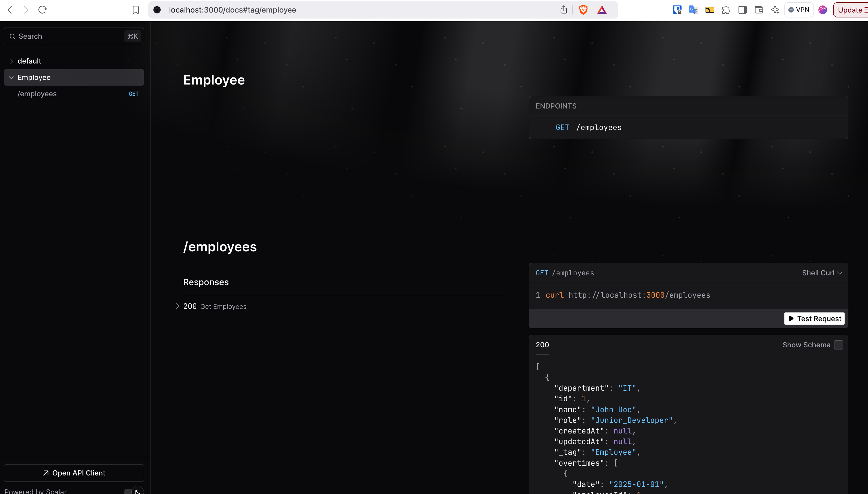
Task: Click the browser reload icon
Action: 43,10
